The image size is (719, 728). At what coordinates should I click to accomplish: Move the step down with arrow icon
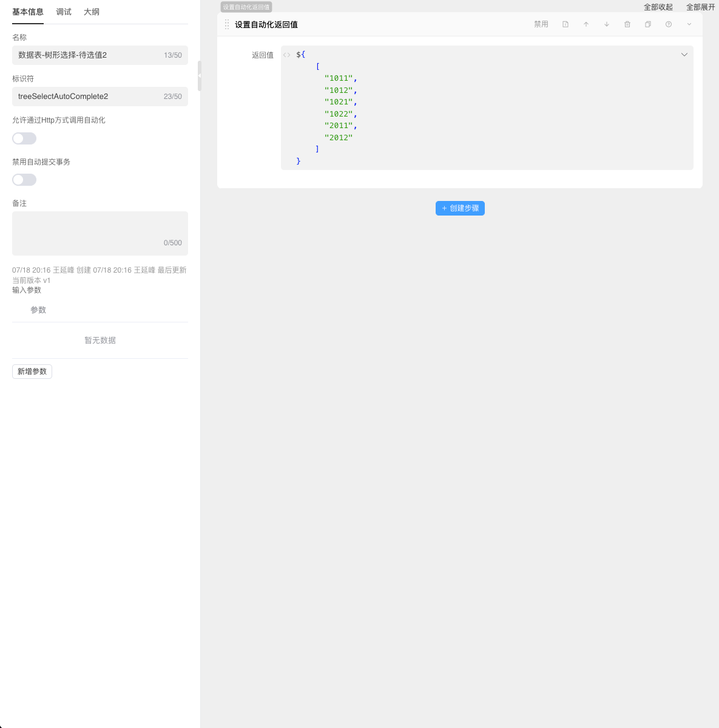tap(607, 24)
